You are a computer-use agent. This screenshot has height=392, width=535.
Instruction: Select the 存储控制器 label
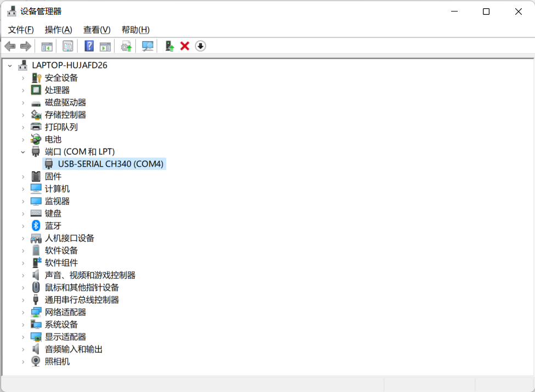[x=66, y=115]
